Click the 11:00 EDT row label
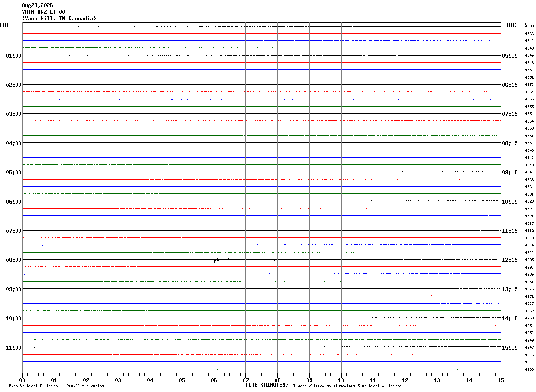This screenshot has height=392, width=536. tap(14, 348)
